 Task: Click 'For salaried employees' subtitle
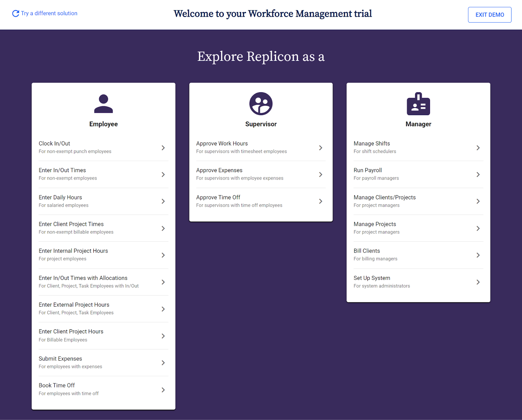click(x=64, y=205)
